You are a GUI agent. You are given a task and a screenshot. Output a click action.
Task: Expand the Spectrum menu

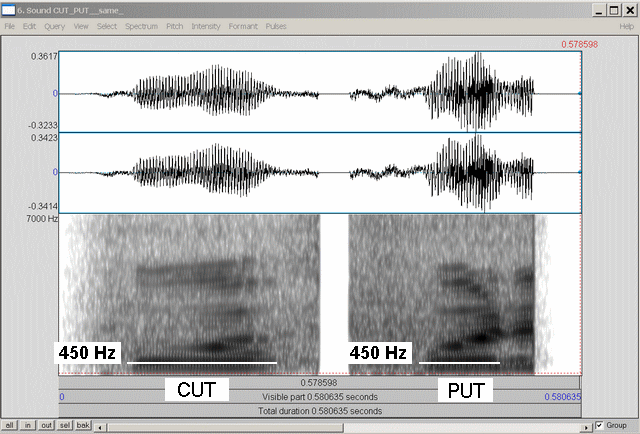point(141,25)
